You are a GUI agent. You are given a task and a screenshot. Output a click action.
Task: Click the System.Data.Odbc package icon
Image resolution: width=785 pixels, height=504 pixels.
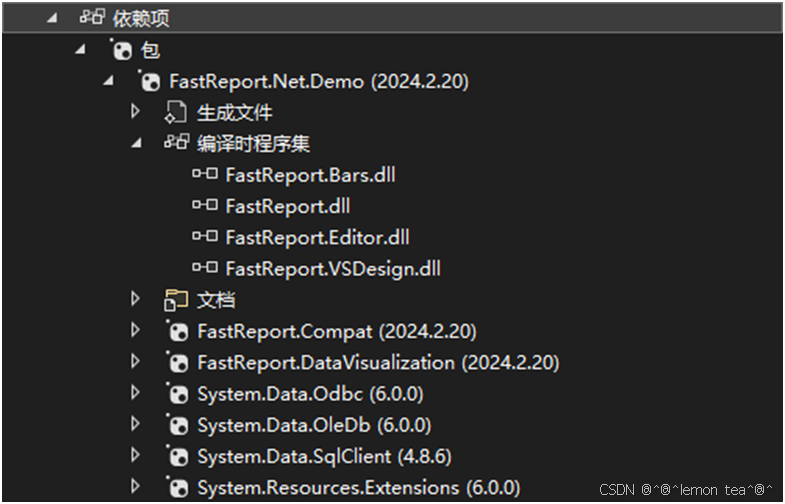(177, 394)
